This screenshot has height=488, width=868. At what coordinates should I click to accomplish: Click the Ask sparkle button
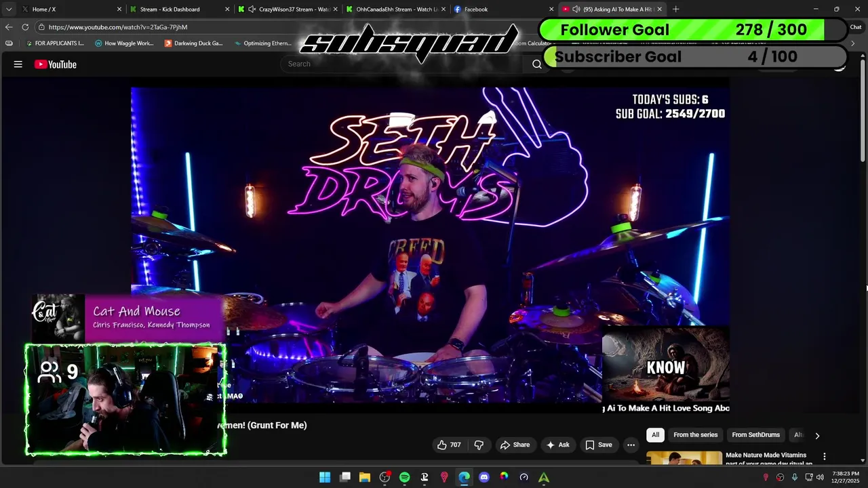pos(557,445)
